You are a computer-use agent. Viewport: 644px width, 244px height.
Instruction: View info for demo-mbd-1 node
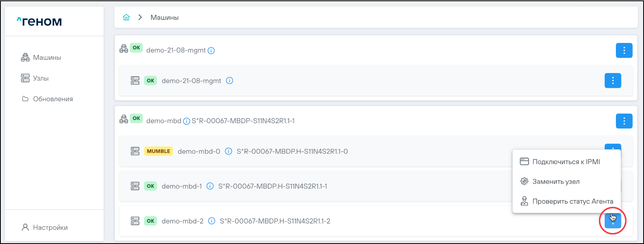(210, 186)
